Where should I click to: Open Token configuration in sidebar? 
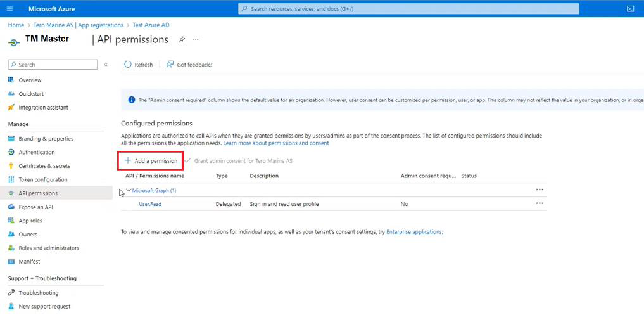[x=42, y=179]
